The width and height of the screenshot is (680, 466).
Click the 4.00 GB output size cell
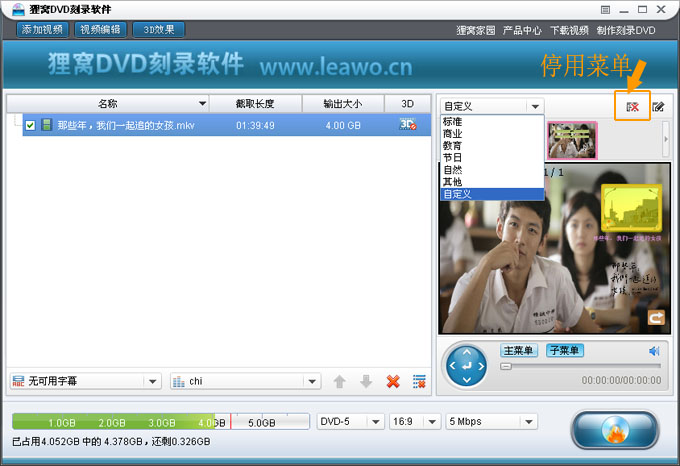343,126
